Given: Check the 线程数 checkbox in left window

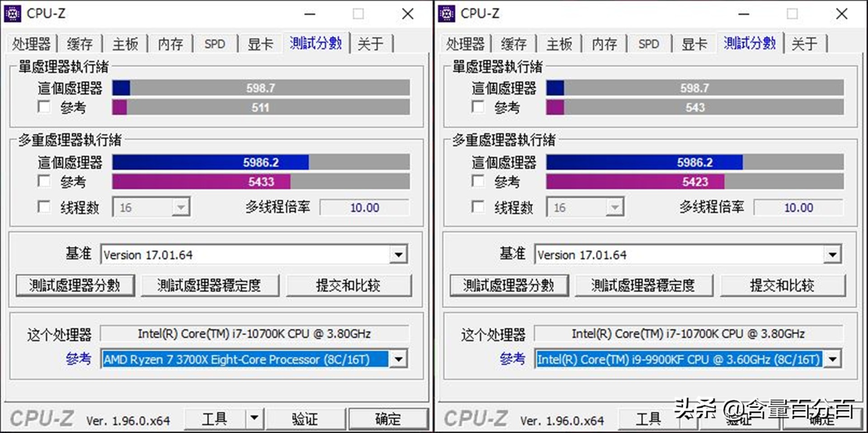Looking at the screenshot, I should click(44, 207).
